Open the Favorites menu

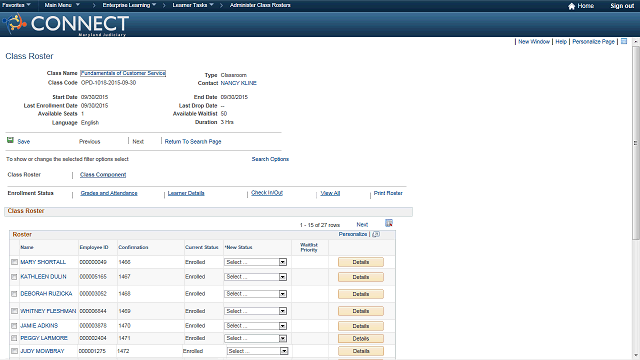[x=16, y=5]
